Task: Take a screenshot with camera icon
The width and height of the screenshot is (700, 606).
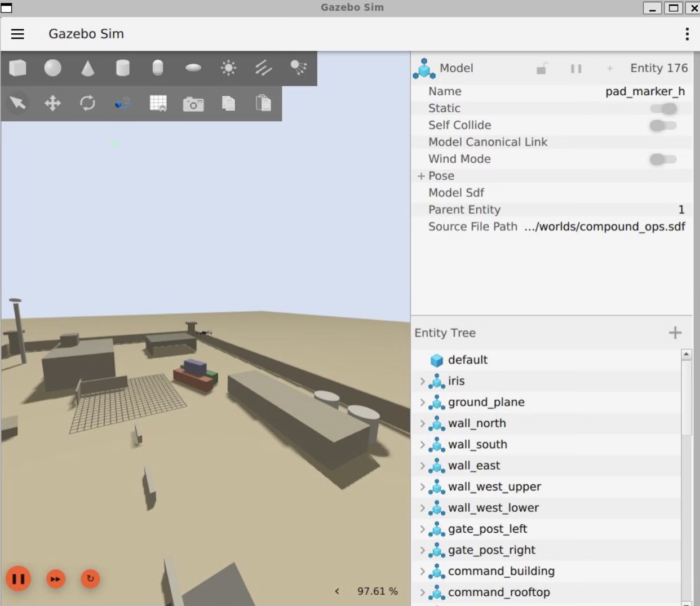Action: (193, 104)
